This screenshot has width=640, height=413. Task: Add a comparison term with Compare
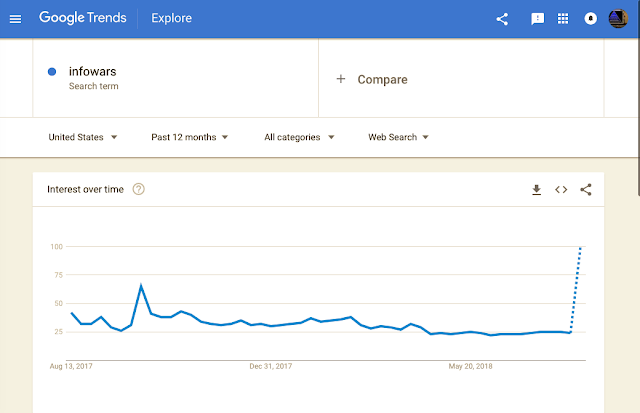point(372,79)
